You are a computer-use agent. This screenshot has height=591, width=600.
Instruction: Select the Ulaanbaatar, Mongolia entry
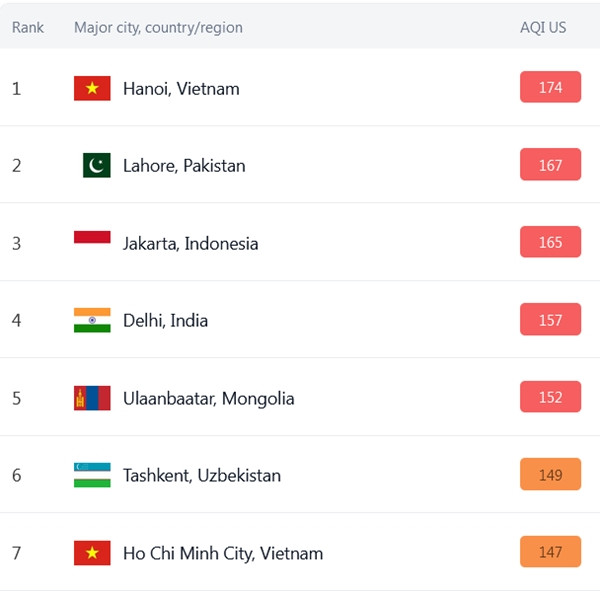coord(208,398)
